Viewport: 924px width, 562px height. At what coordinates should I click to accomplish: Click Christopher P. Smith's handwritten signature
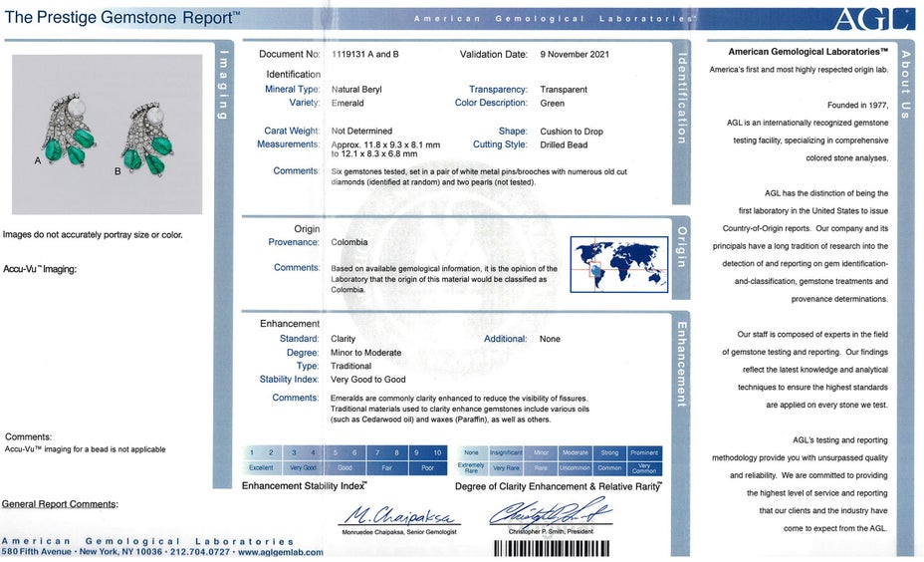coord(550,512)
